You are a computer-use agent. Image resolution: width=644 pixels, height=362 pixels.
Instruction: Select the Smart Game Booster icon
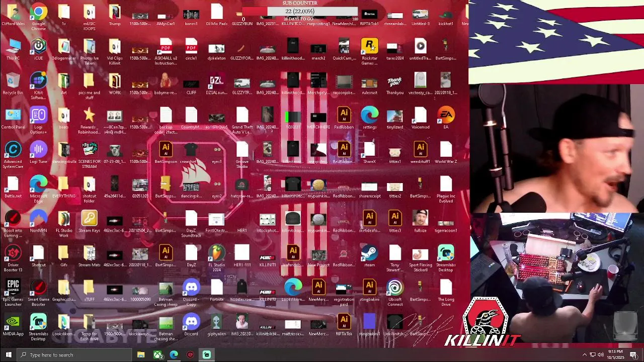pyautogui.click(x=38, y=292)
